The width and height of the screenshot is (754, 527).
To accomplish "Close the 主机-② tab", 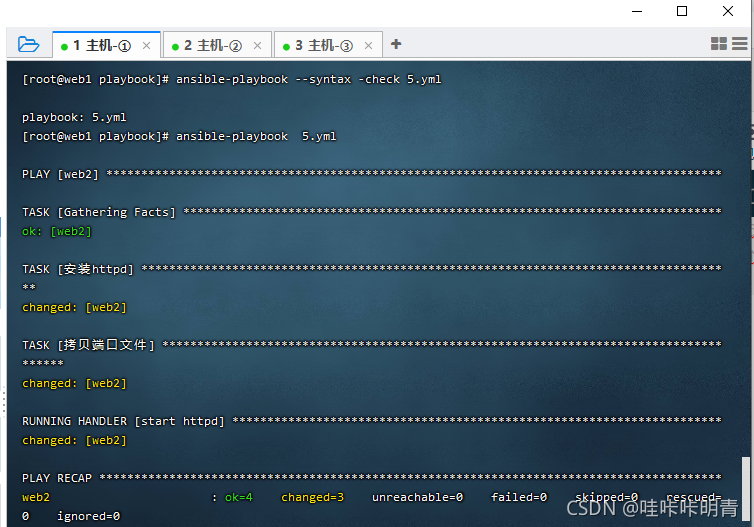I will pyautogui.click(x=258, y=46).
